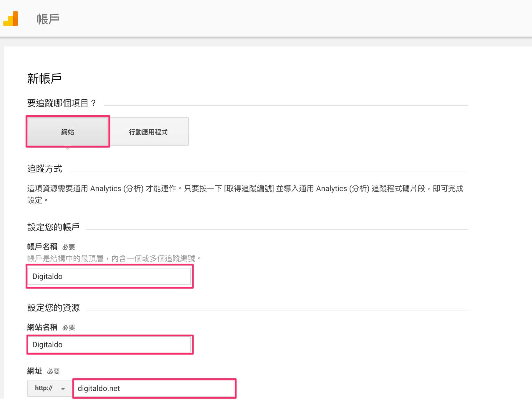The image size is (532, 411).
Task: Click the Google Analytics logo icon
Action: click(x=11, y=19)
